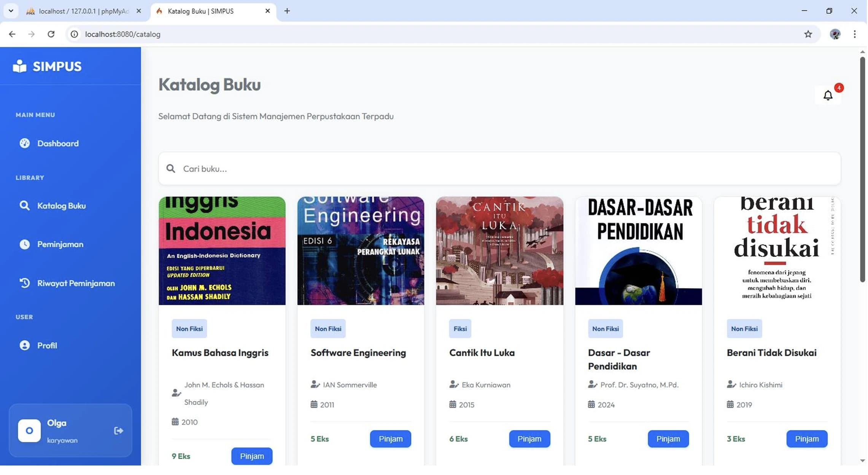The width and height of the screenshot is (868, 475).
Task: Click Pinjam for Software Engineering
Action: (391, 439)
